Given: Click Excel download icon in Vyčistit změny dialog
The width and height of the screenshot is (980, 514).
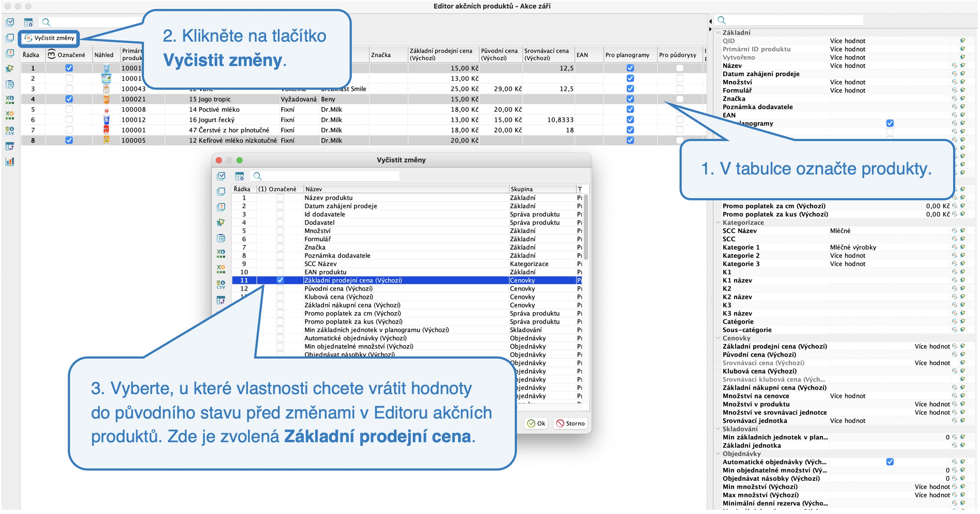Looking at the screenshot, I should pyautogui.click(x=221, y=253).
